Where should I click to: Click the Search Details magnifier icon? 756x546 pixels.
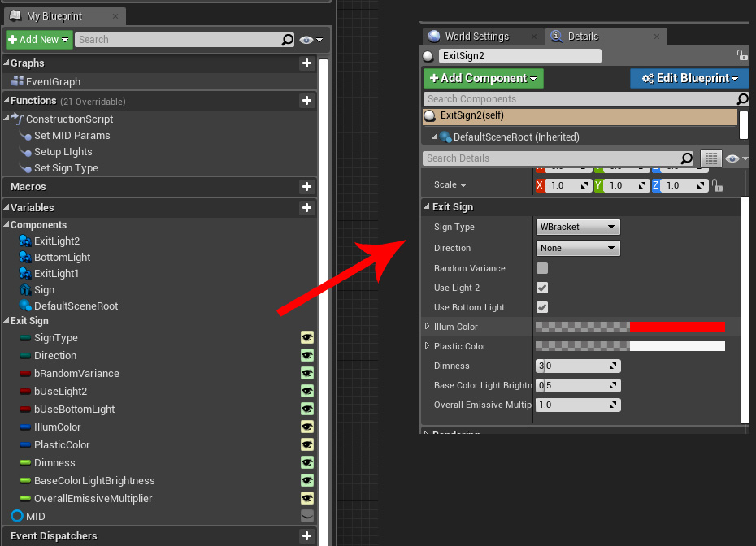tap(687, 158)
